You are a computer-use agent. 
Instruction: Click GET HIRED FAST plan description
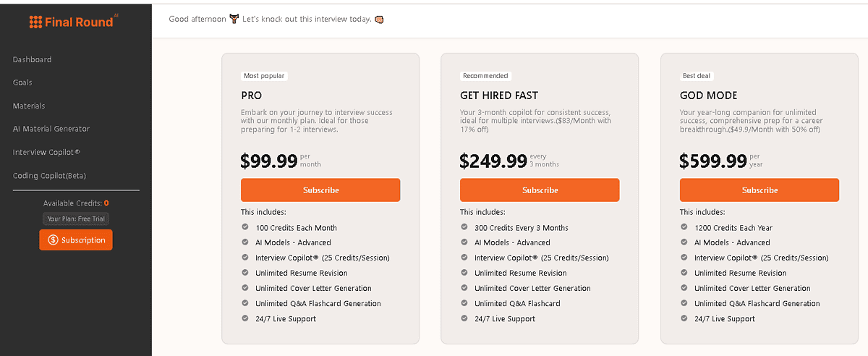click(536, 121)
